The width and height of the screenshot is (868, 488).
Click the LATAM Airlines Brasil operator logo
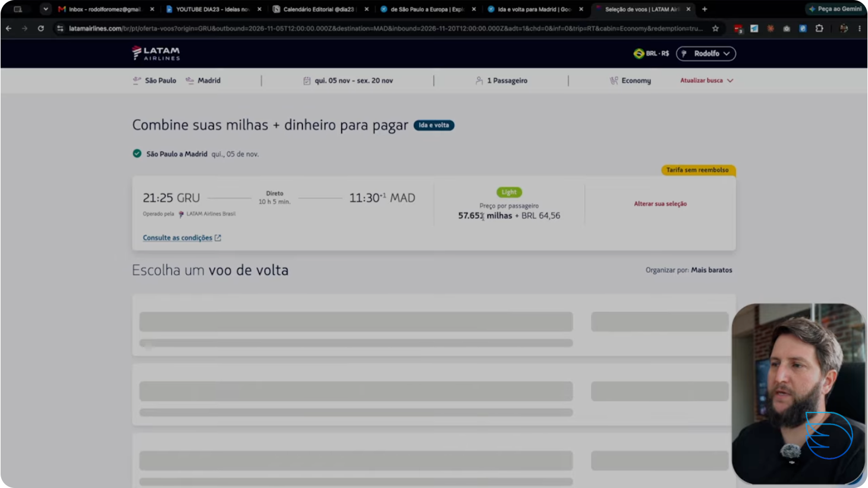point(181,214)
